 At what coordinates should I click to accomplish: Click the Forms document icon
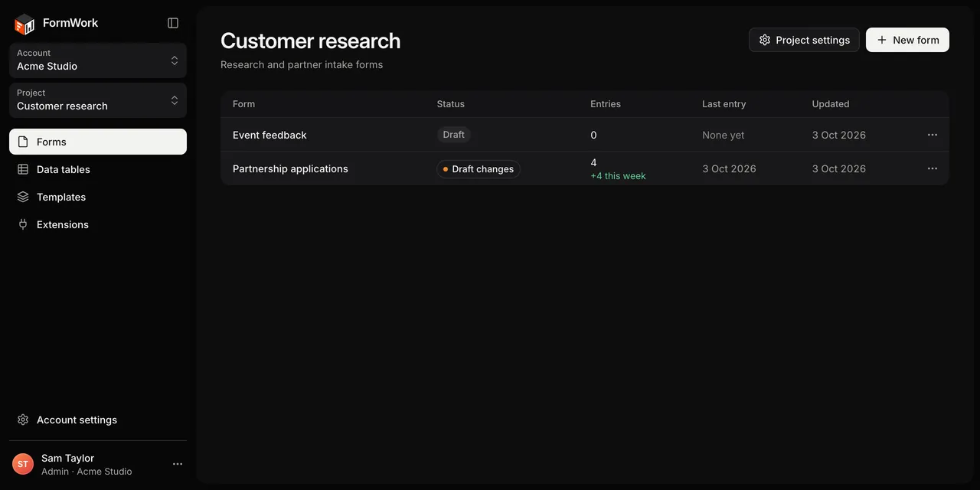click(x=23, y=142)
